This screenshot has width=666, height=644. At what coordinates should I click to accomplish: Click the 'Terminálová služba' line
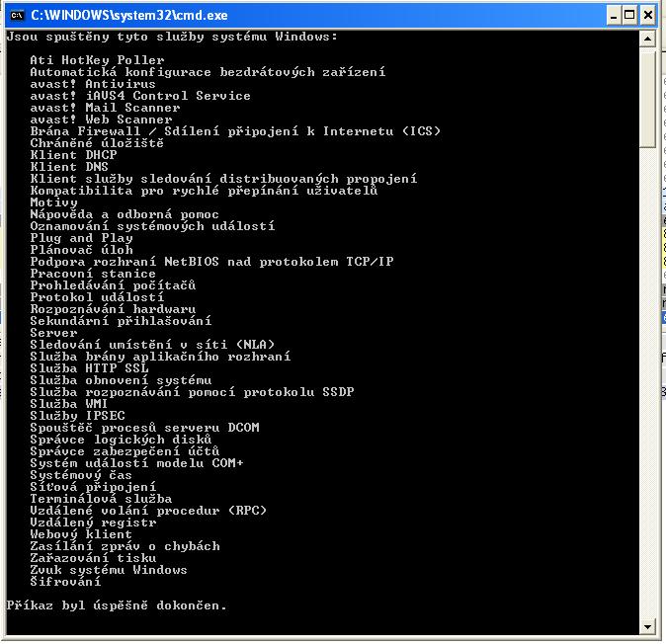(x=101, y=499)
